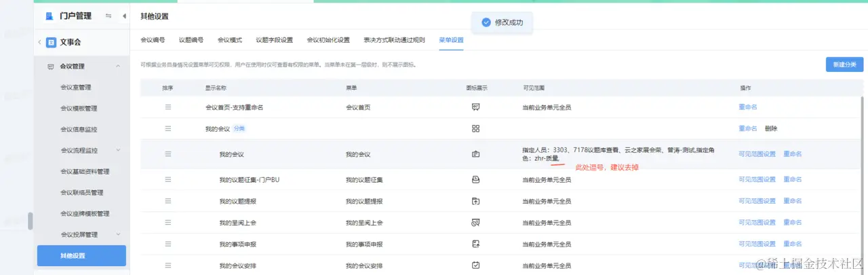
Task: Open the 会议编号 tab
Action: (x=153, y=40)
